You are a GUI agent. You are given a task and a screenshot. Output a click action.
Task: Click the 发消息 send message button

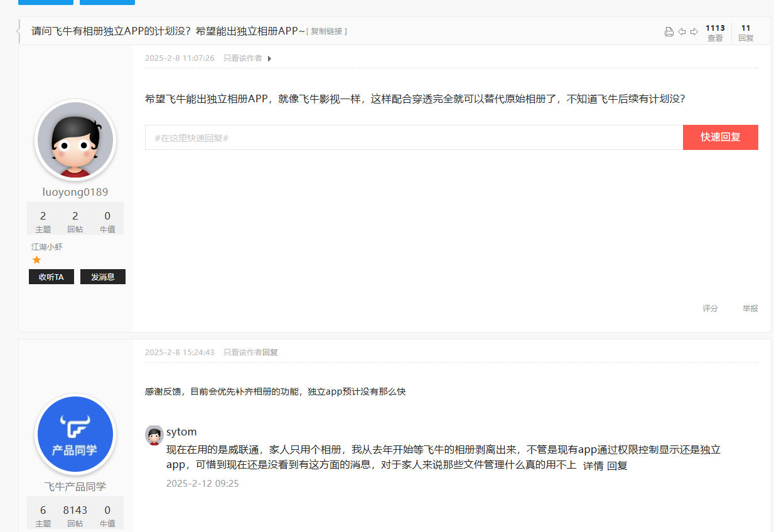(103, 277)
